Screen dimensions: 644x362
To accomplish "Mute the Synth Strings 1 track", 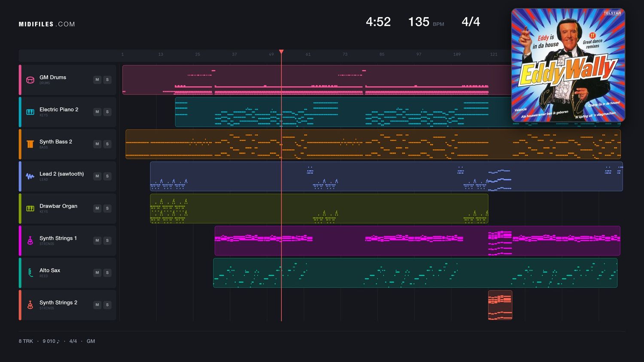I will [x=97, y=241].
